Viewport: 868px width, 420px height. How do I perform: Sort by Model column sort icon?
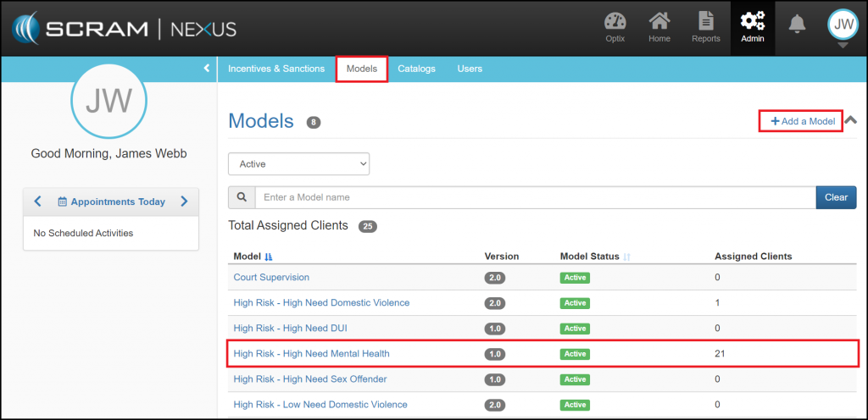pos(270,257)
